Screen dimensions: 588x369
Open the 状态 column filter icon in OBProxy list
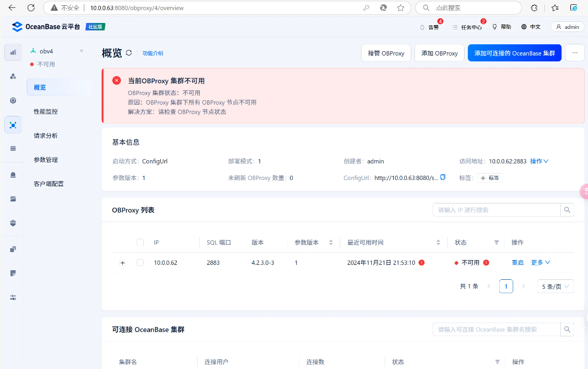[497, 242]
